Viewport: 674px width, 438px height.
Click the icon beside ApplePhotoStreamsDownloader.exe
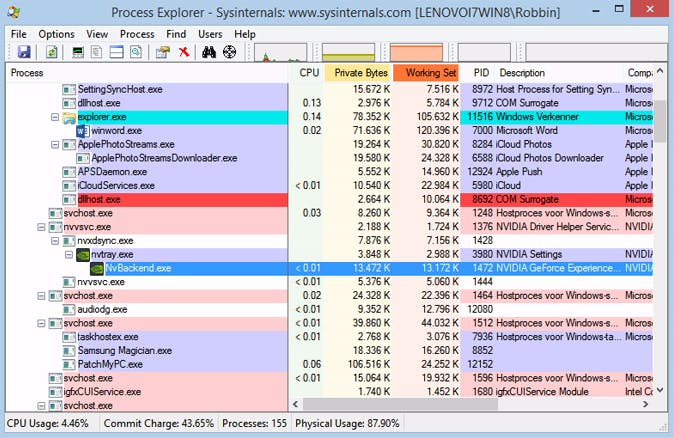coord(83,158)
